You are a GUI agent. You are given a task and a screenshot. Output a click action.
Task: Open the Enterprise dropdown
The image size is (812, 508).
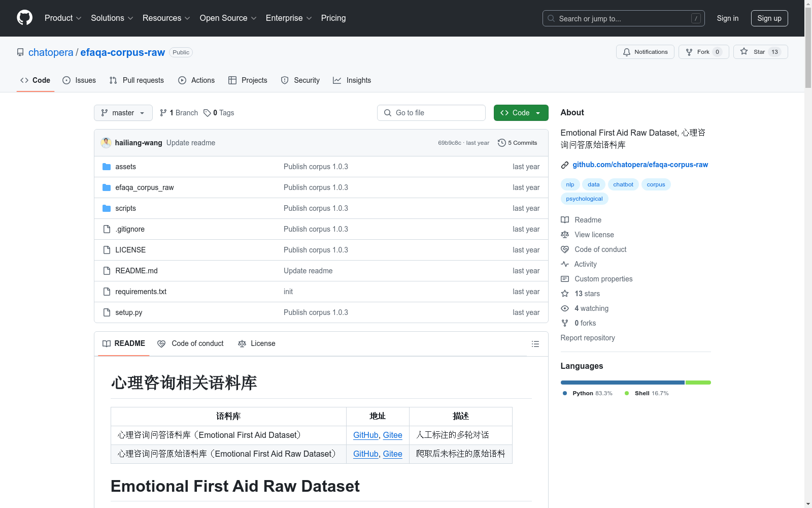289,18
